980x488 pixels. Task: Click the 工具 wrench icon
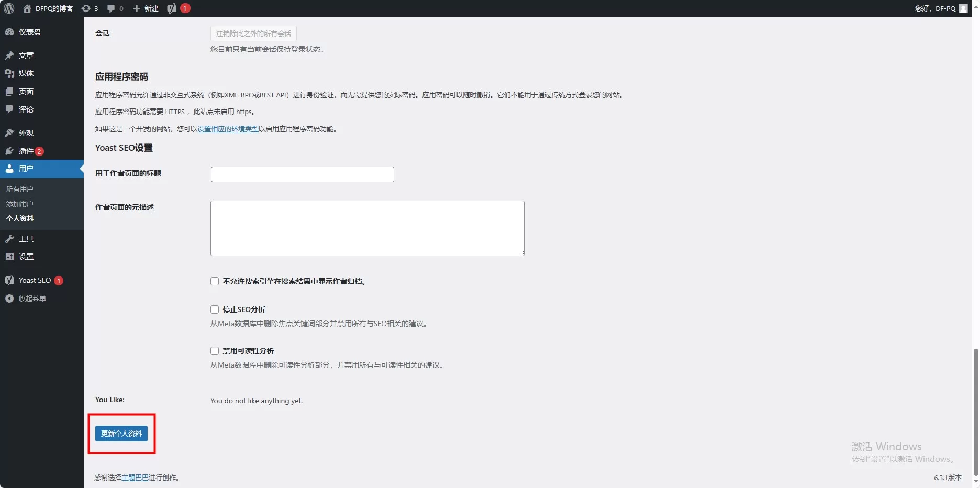point(9,239)
